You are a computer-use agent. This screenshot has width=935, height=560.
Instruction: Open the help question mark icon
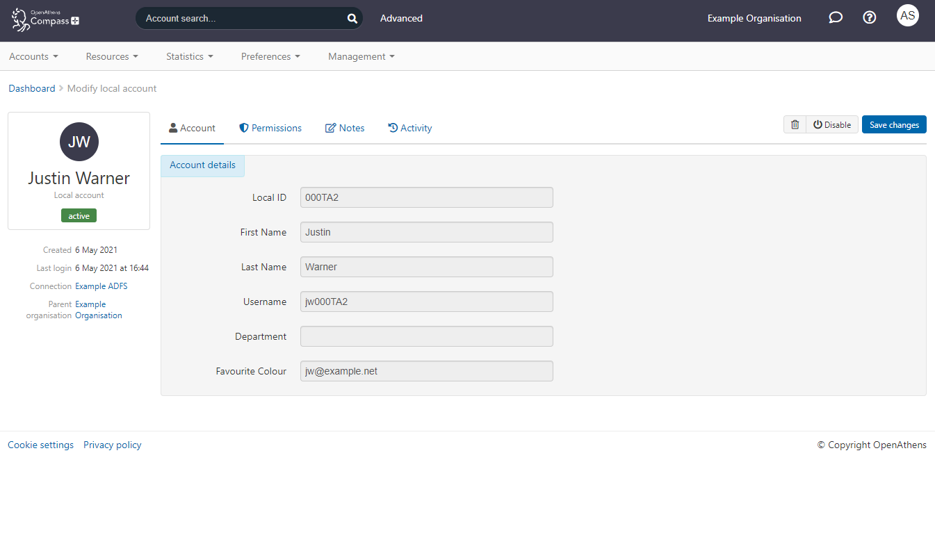pyautogui.click(x=869, y=18)
